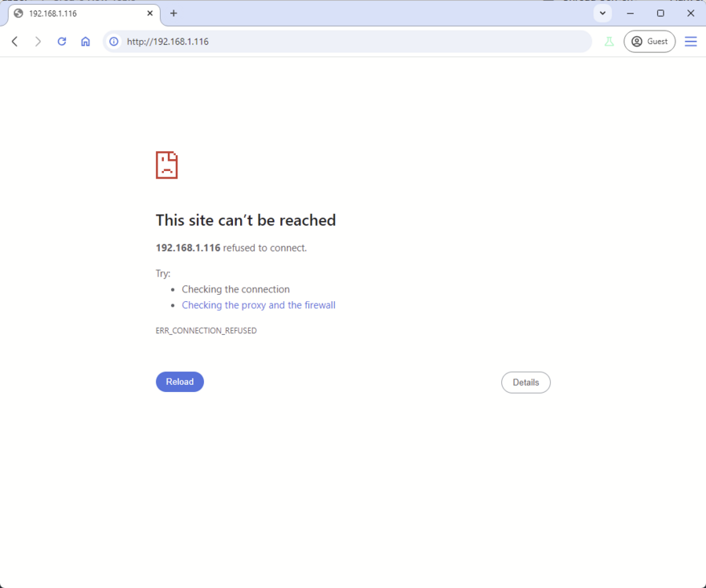The width and height of the screenshot is (706, 588).
Task: Show error Details
Action: coord(526,383)
